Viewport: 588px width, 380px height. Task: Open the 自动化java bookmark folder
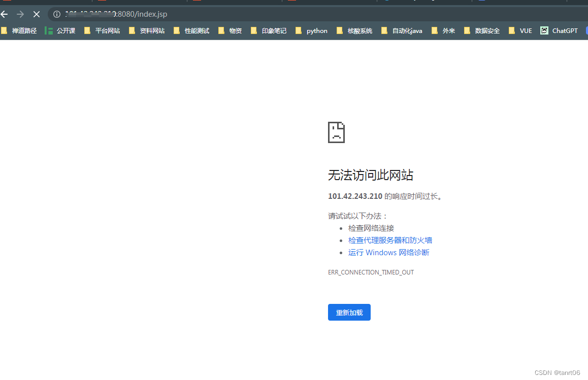tap(402, 31)
